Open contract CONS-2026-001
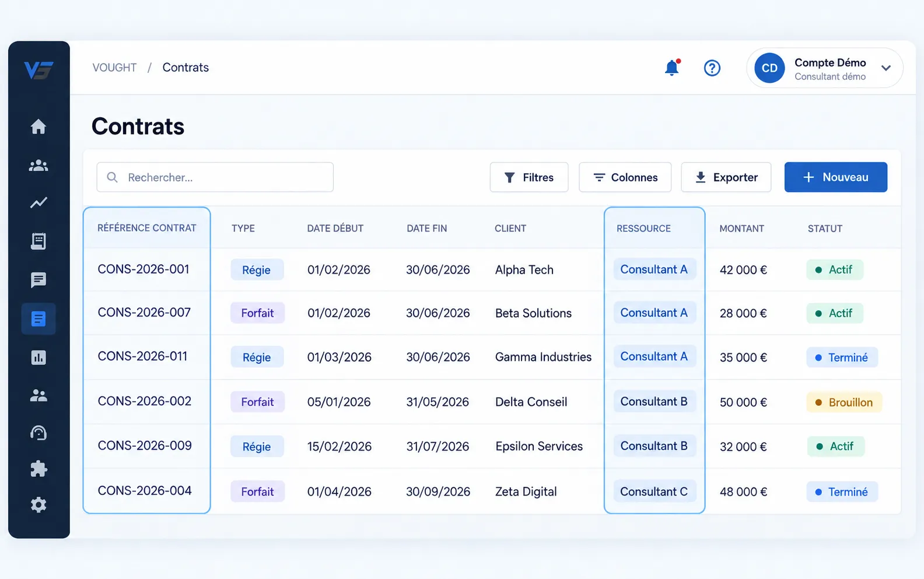This screenshot has height=579, width=924. (143, 269)
